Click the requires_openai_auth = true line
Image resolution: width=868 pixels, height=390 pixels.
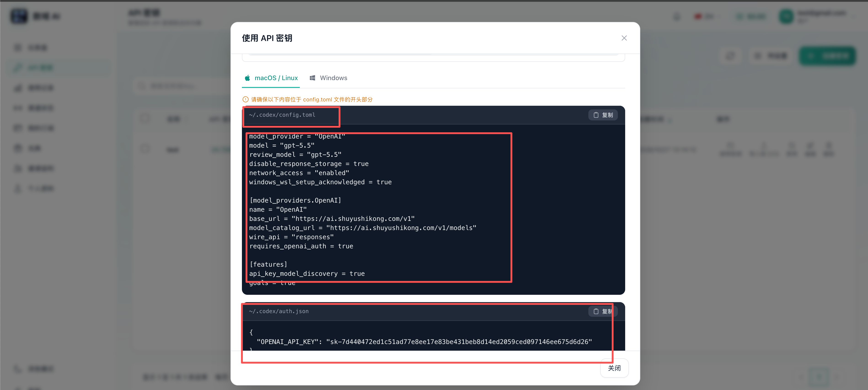coord(301,246)
